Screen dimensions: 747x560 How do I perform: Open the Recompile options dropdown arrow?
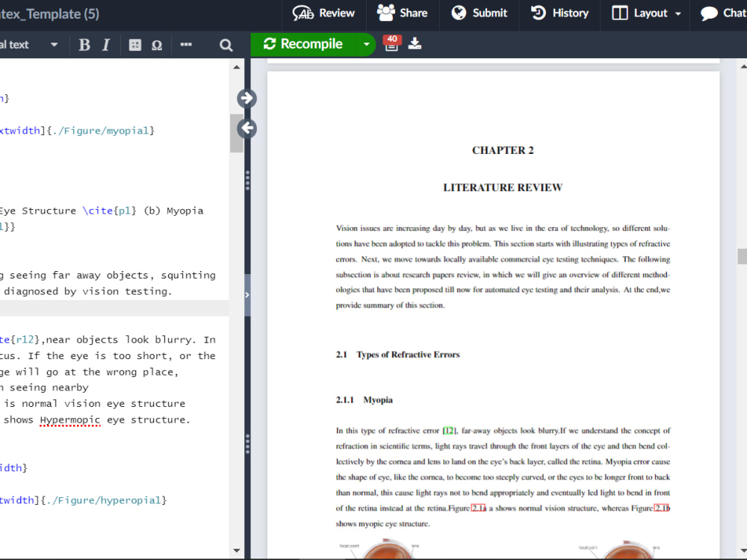[x=366, y=44]
